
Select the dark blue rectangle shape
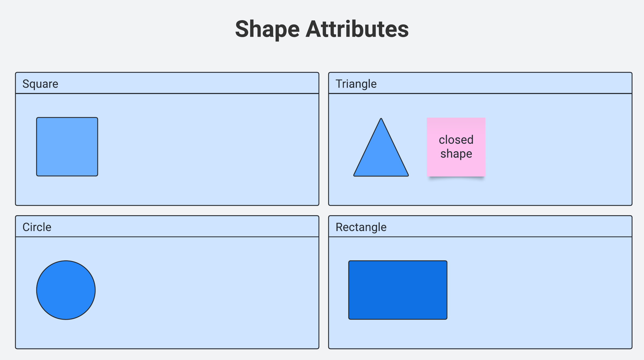click(398, 290)
